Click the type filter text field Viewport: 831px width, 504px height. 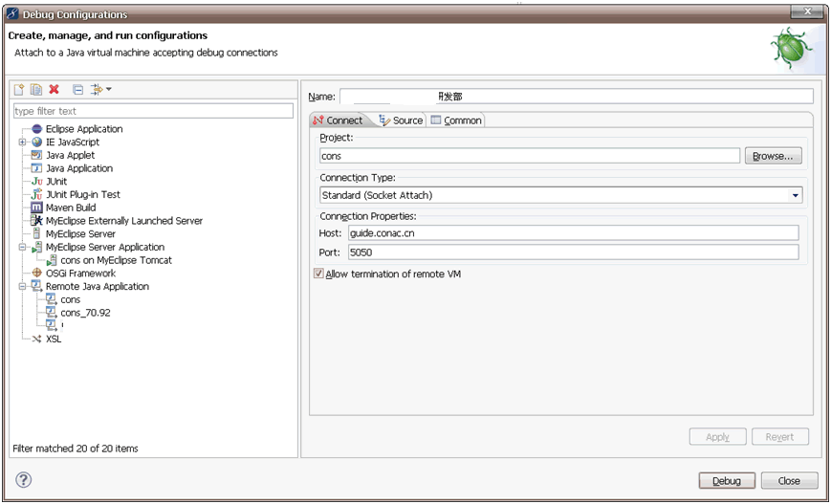[x=153, y=111]
